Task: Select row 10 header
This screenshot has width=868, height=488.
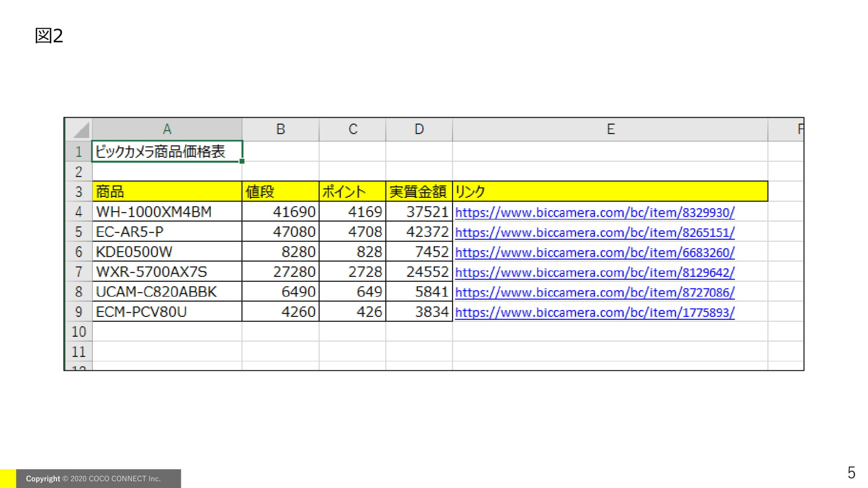Action: [79, 331]
